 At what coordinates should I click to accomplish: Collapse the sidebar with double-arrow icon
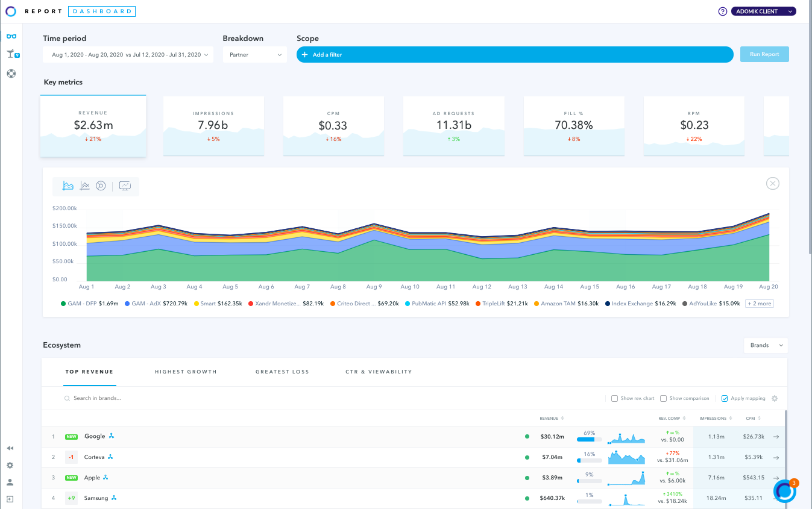pyautogui.click(x=10, y=448)
